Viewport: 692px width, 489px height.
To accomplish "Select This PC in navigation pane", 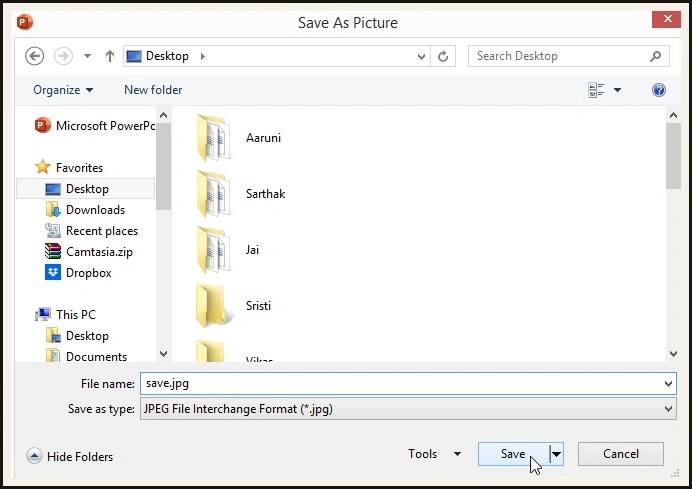I will 65,315.
